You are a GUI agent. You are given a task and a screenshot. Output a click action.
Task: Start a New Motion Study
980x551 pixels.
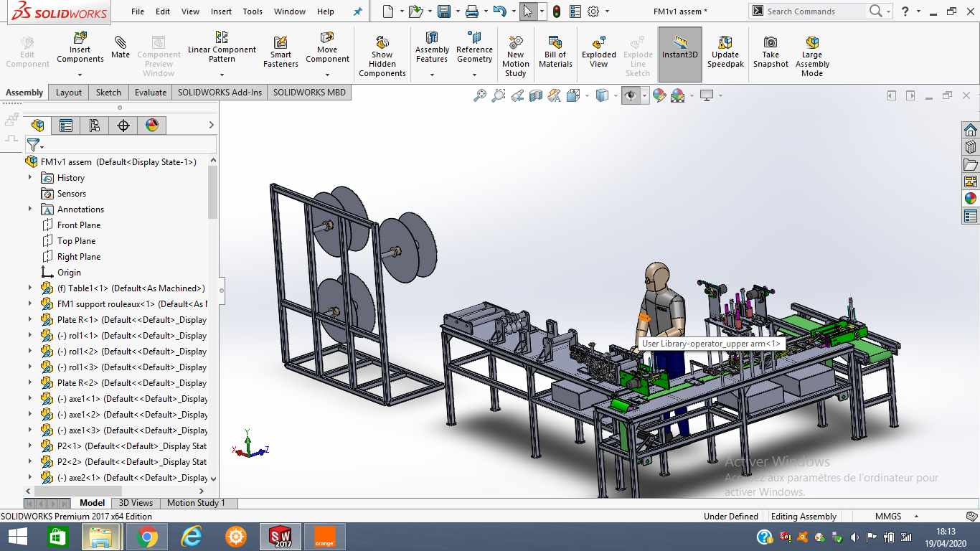pos(515,43)
